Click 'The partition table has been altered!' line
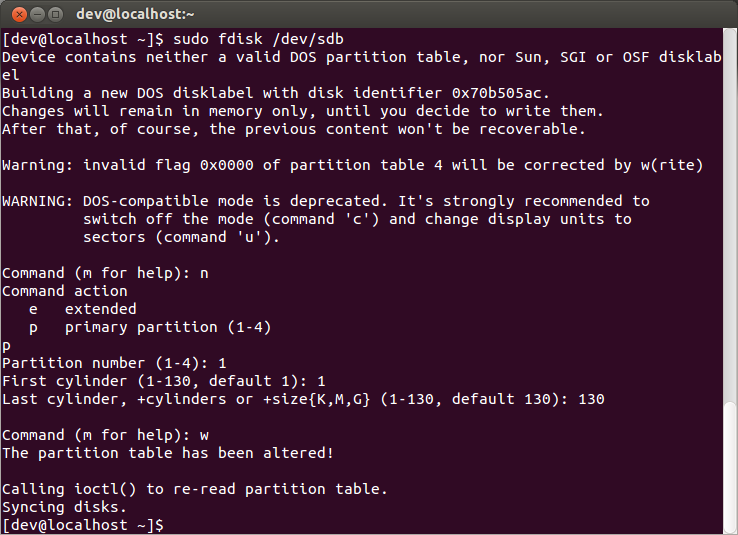 pos(168,453)
